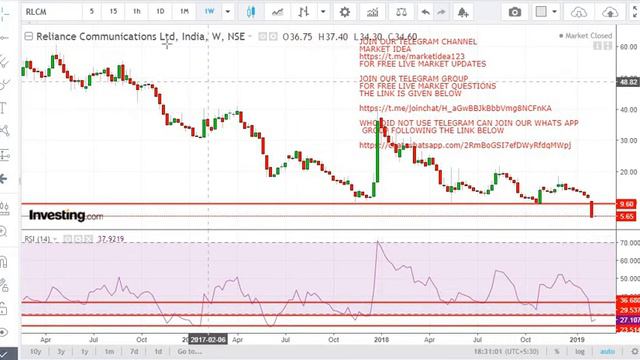The image size is (640, 360).
Task: Toggle stay-in-drawing-mode pencil lock icon
Action: 4,285
